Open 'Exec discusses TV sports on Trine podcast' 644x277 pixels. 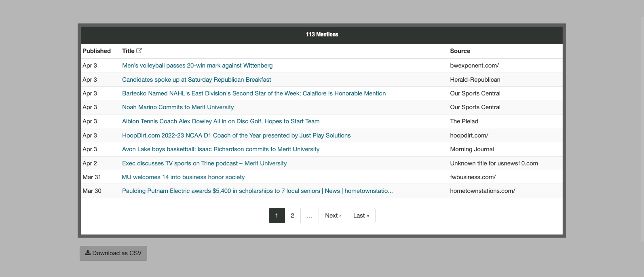[x=205, y=163]
